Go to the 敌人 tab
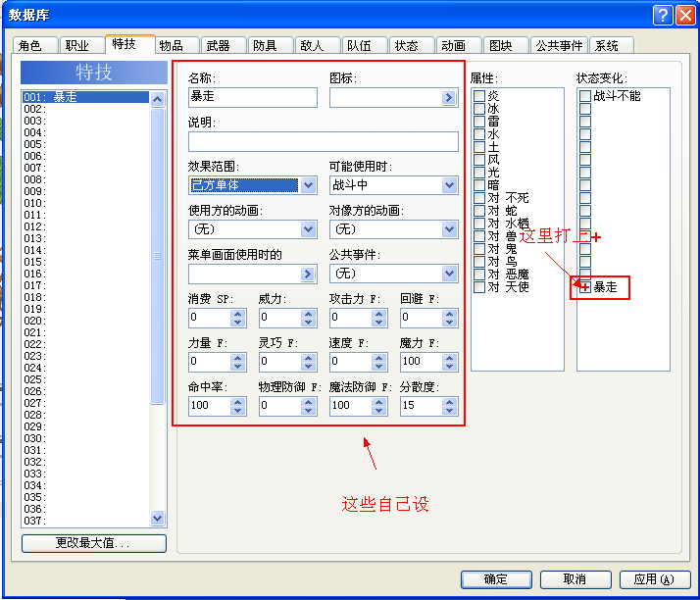The width and height of the screenshot is (700, 600). point(317,45)
